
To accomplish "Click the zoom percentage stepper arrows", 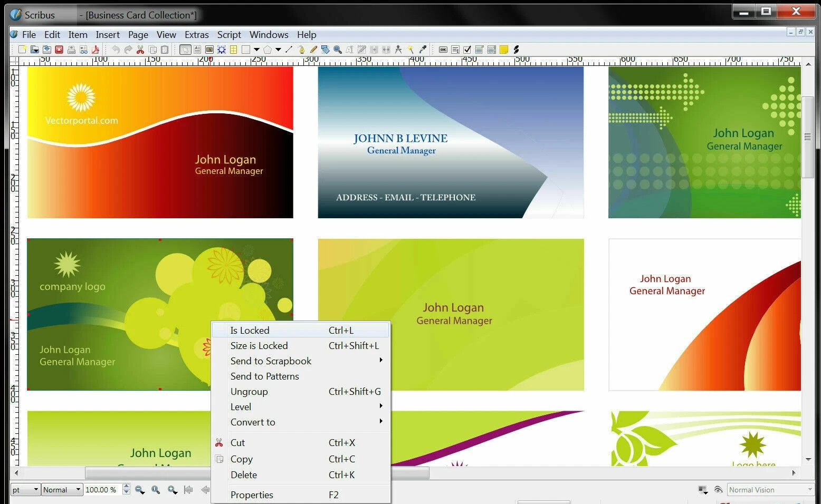I will (126, 490).
